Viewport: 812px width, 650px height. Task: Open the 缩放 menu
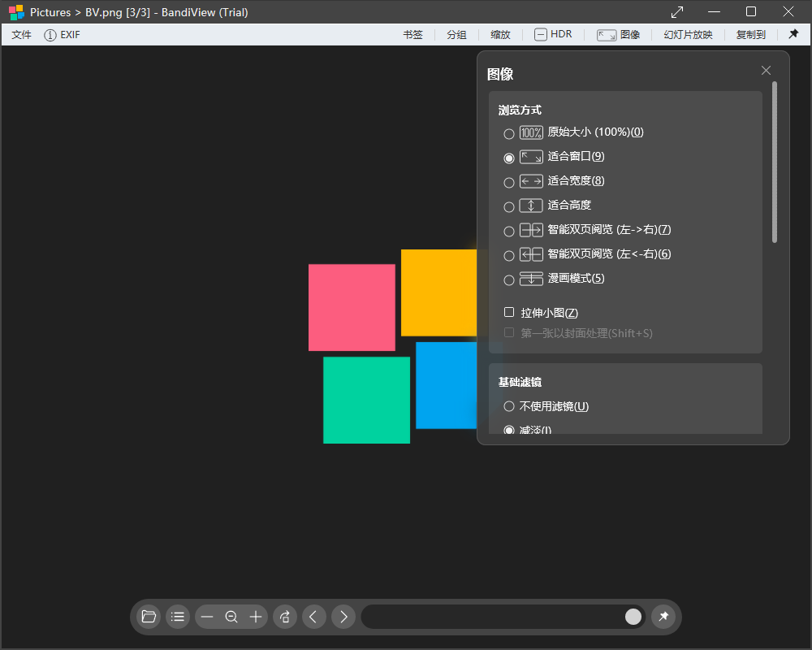tap(500, 35)
